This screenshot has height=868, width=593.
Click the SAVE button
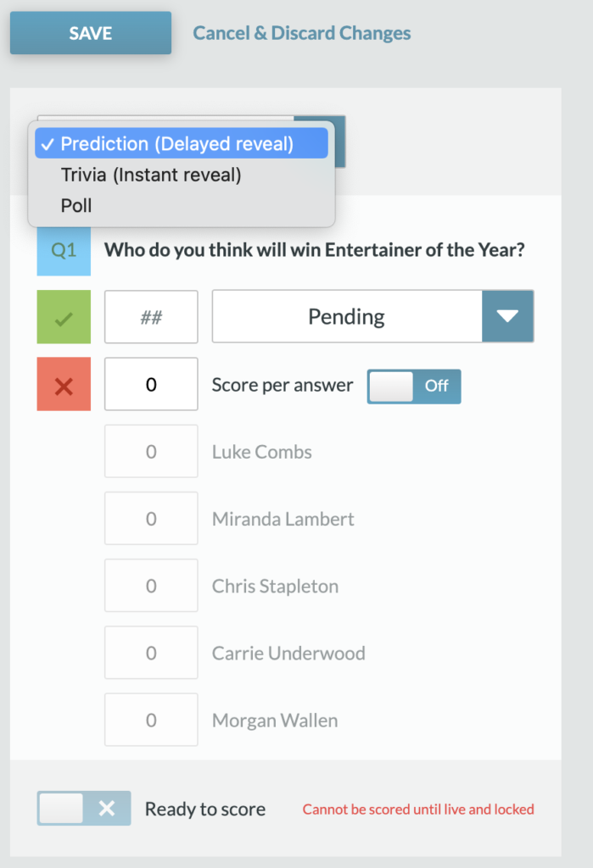point(90,33)
